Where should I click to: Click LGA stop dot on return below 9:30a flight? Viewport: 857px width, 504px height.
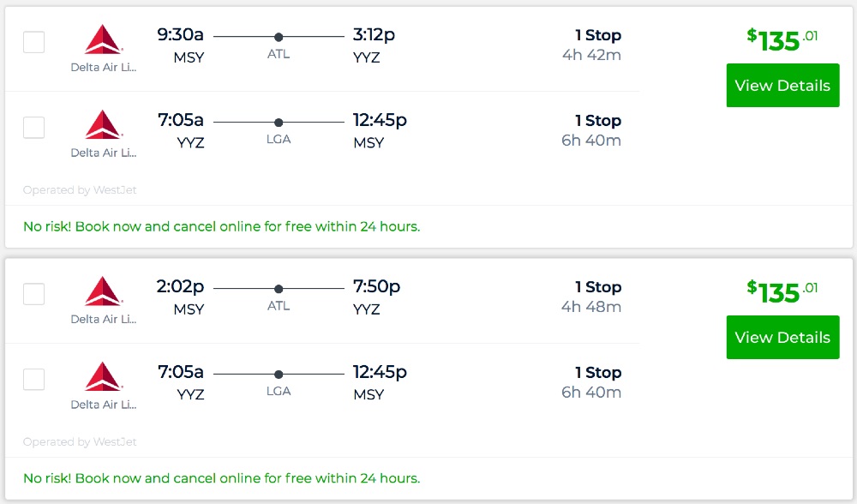[279, 123]
